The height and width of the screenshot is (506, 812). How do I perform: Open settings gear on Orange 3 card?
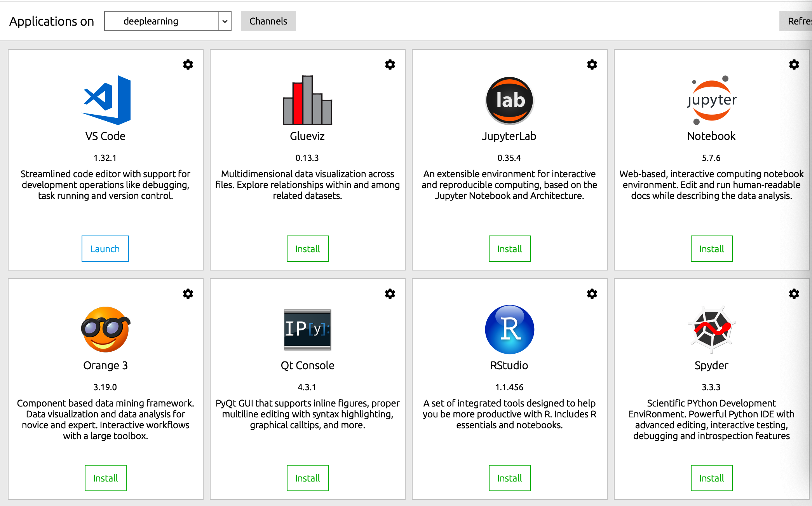click(188, 294)
